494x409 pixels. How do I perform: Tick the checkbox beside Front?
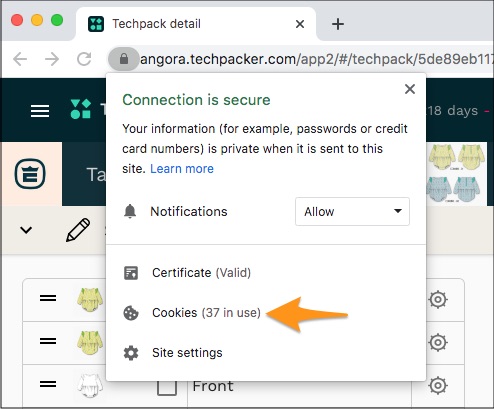[167, 386]
